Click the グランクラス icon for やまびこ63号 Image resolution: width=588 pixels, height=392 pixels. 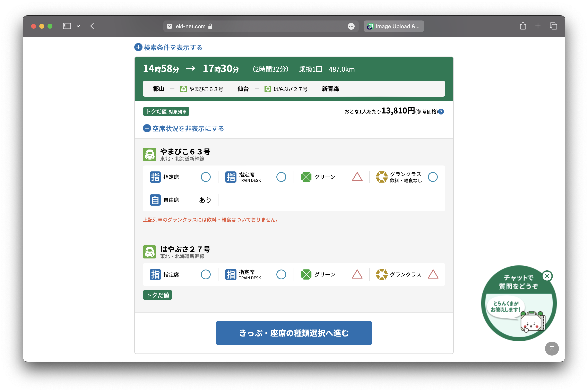(x=382, y=177)
